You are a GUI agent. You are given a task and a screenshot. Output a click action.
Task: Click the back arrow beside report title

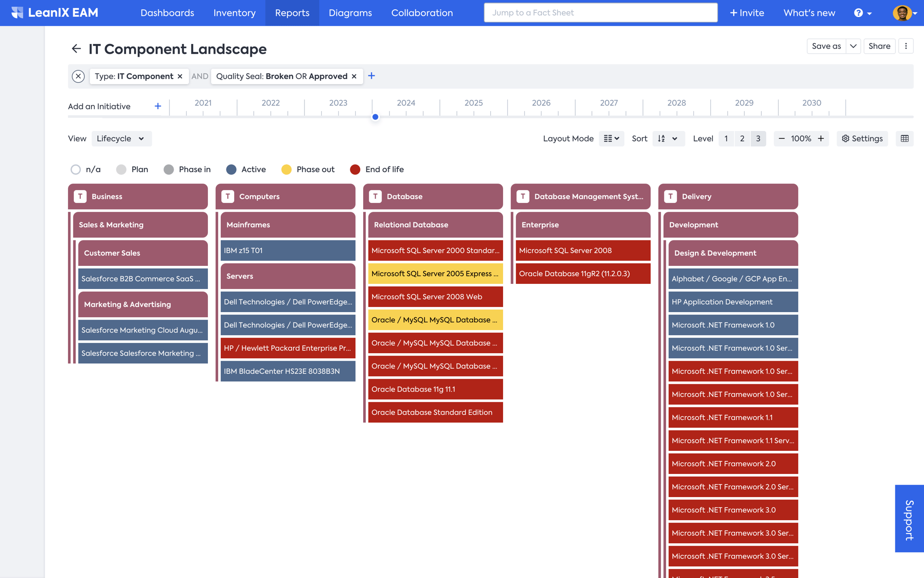(x=76, y=49)
